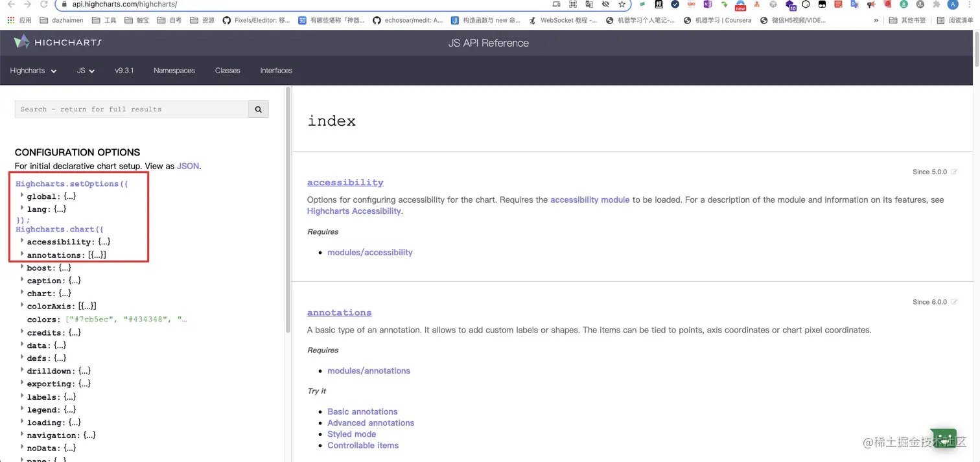Open the Interfaces menu item
This screenshot has width=980, height=462.
pyautogui.click(x=276, y=71)
